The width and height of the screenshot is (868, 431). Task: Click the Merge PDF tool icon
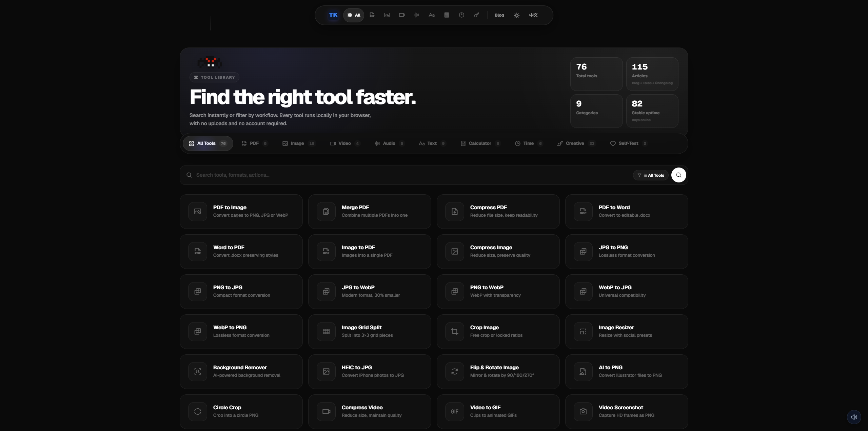point(326,212)
